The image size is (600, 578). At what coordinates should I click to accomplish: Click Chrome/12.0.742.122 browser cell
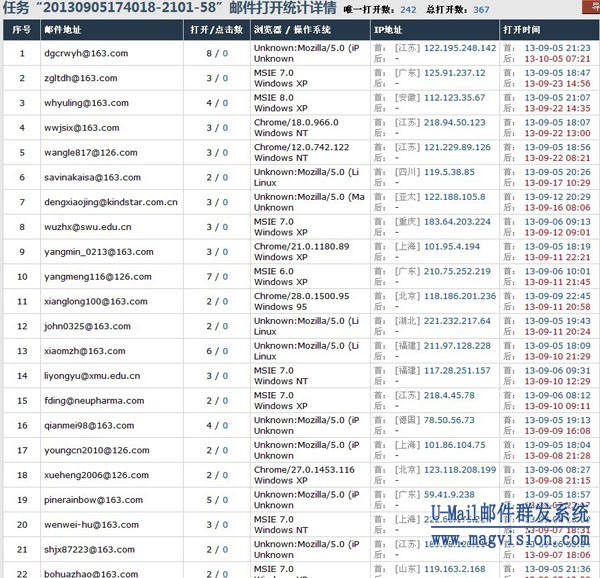[x=302, y=147]
